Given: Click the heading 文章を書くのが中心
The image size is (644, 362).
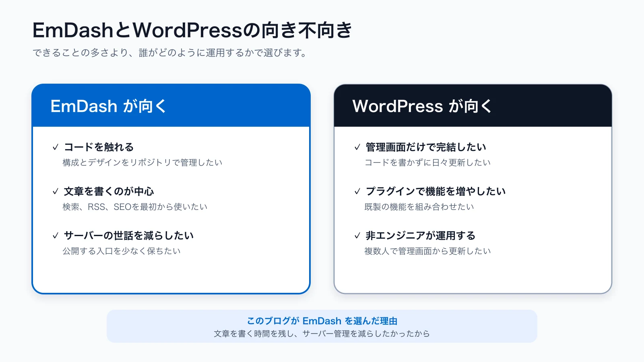Looking at the screenshot, I should pos(109,191).
